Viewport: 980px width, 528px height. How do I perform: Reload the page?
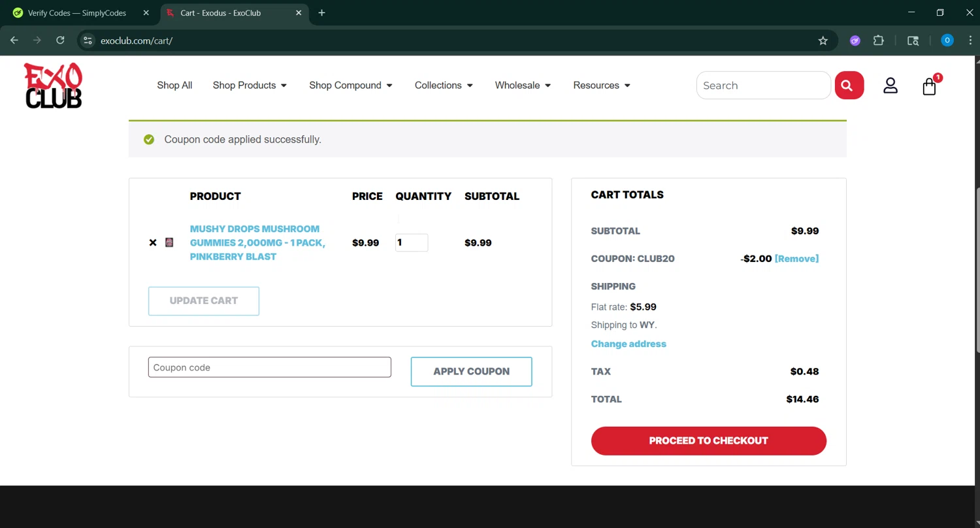pyautogui.click(x=60, y=41)
